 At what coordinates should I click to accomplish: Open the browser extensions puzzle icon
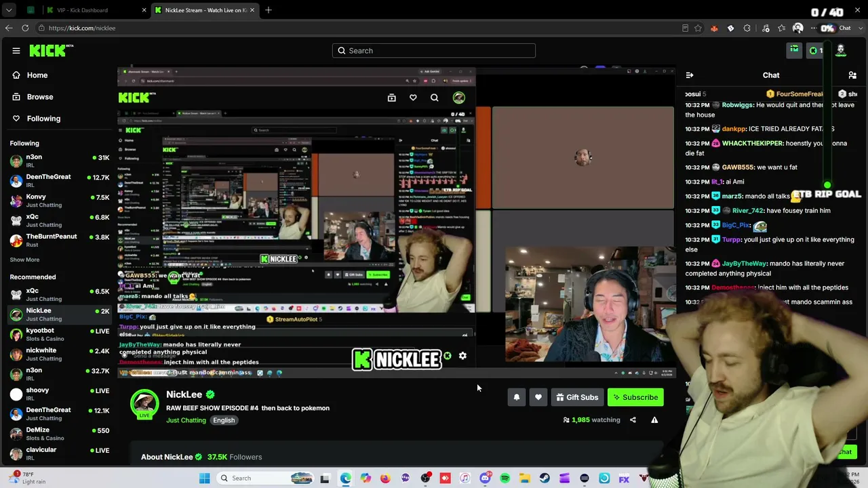747,28
